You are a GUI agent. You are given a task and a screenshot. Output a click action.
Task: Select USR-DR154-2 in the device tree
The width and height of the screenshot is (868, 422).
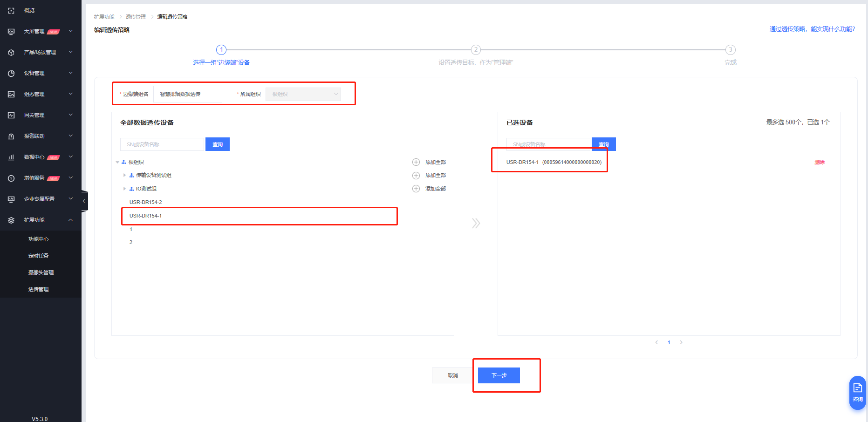tap(146, 202)
